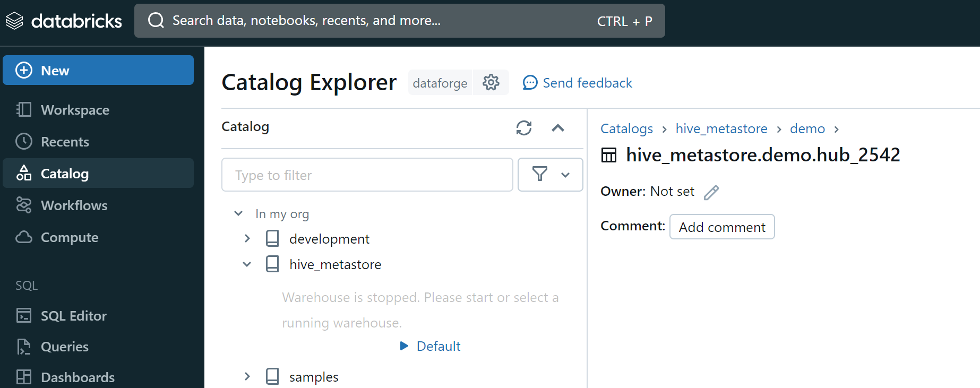Click the New button
This screenshot has width=980, height=388.
point(98,70)
